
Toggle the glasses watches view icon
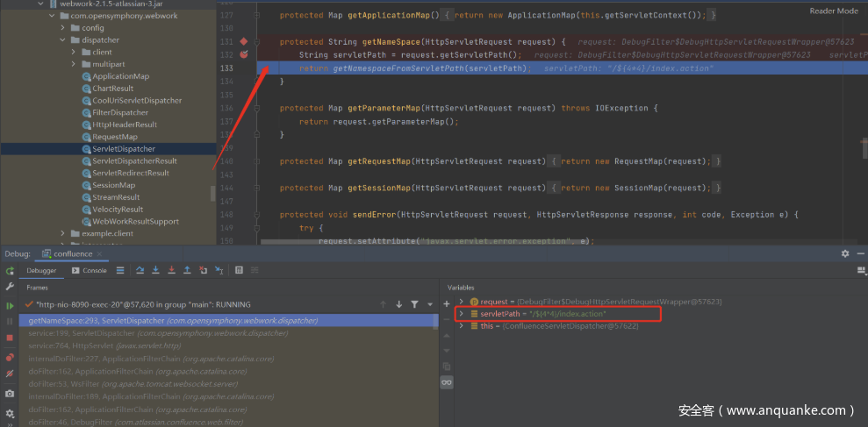(447, 382)
